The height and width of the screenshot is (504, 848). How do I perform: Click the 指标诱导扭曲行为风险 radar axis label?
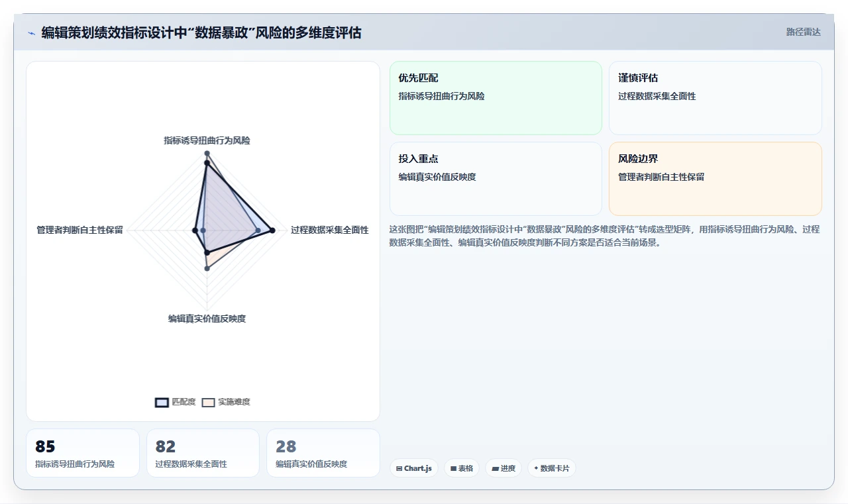tap(207, 140)
